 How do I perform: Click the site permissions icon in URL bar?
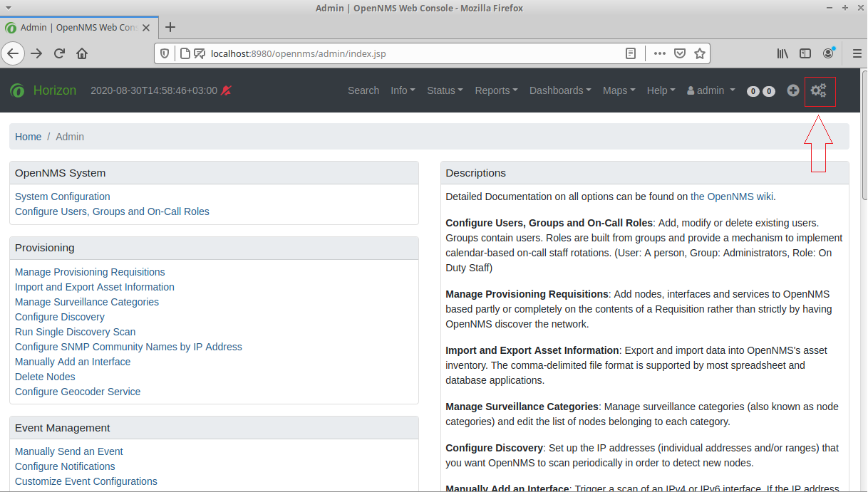point(199,53)
